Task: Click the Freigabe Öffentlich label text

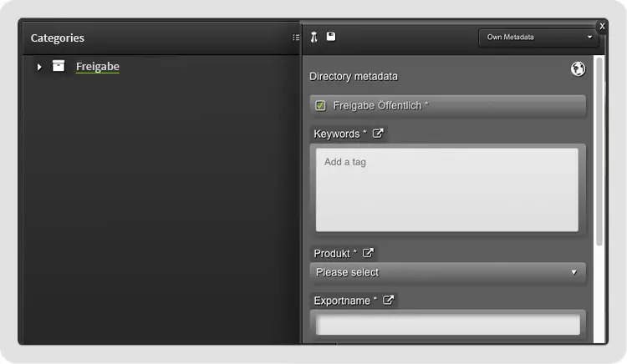Action: pyautogui.click(x=380, y=106)
